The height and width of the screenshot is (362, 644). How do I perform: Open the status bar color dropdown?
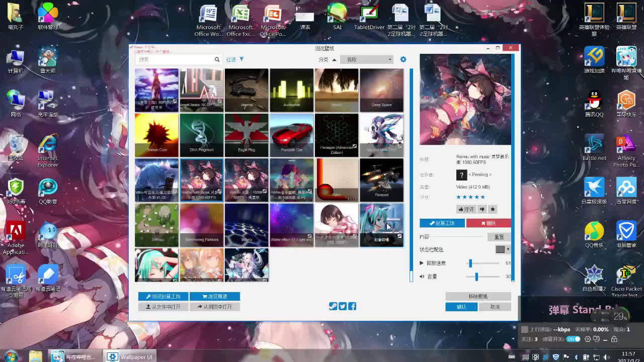[503, 249]
